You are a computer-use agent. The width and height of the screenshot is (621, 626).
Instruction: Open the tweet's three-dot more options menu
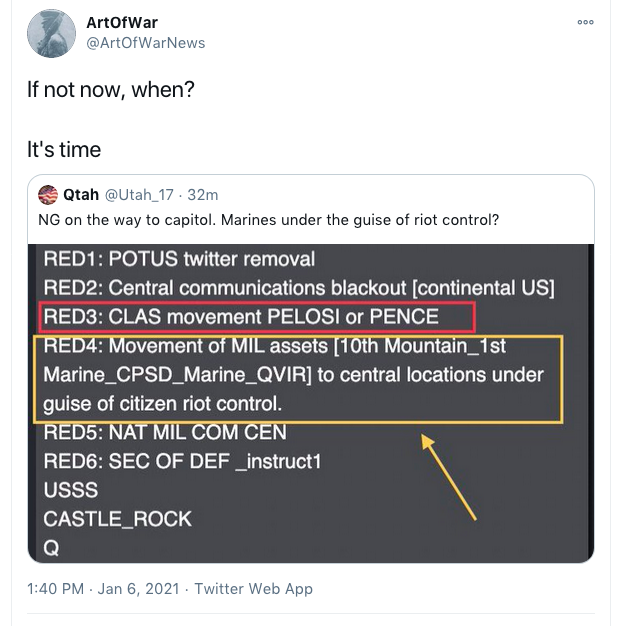[586, 22]
